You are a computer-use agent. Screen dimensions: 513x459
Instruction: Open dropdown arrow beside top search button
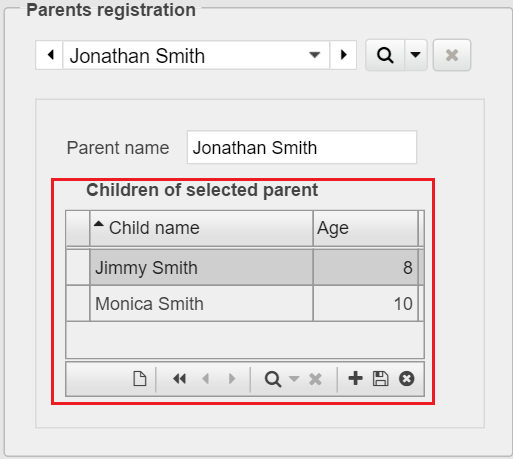415,55
